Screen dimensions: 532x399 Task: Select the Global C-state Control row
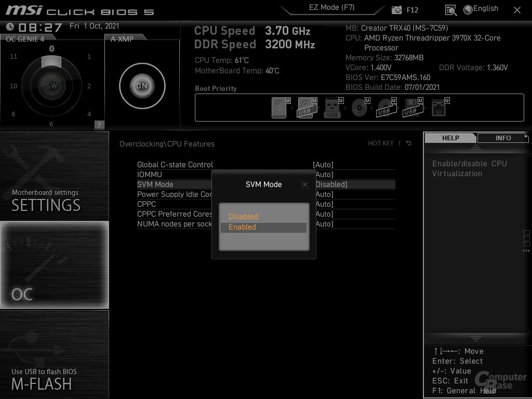coord(266,165)
